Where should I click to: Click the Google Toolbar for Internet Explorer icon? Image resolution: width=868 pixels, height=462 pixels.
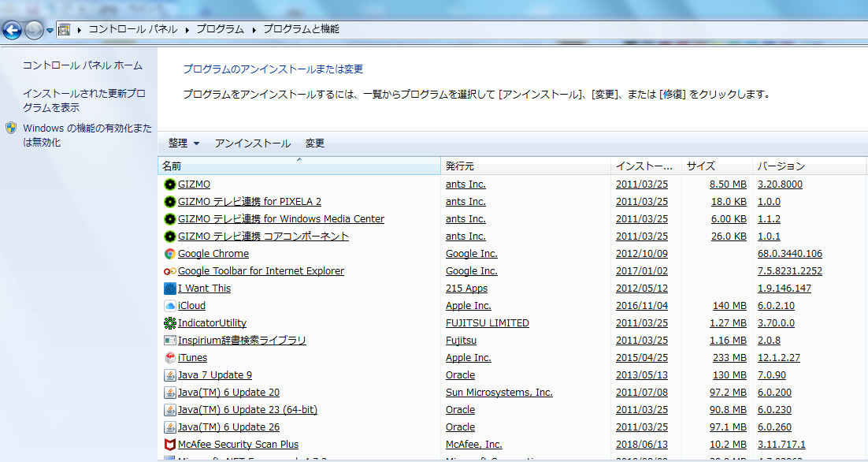click(170, 271)
